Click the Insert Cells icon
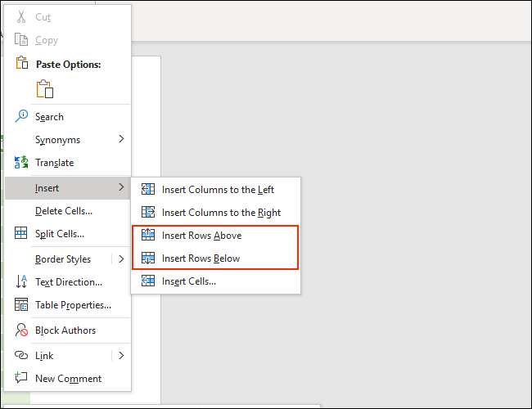Screen dimensions: 532x409 [148, 281]
